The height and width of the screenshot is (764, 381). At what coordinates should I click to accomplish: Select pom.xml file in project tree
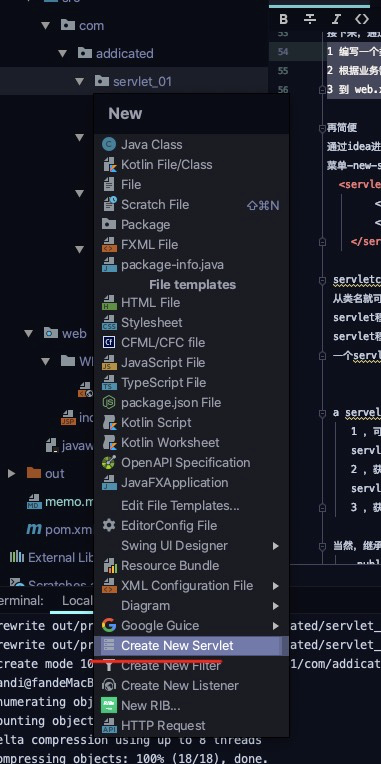[59, 530]
